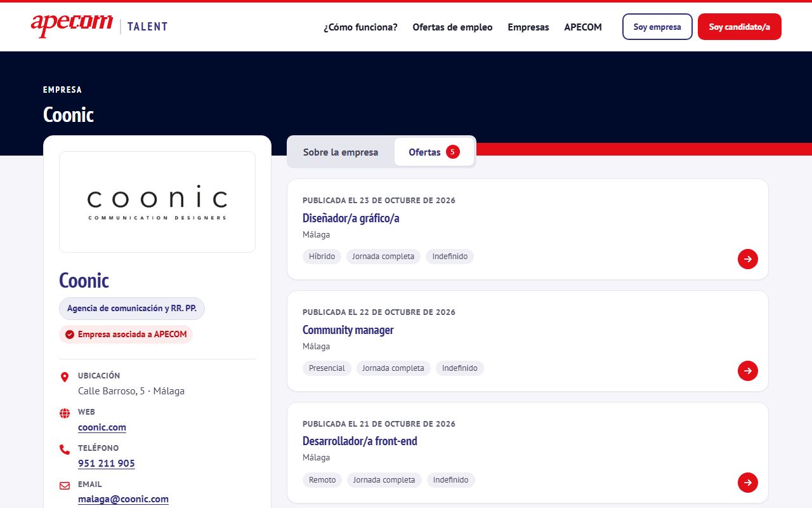Click the offers count badge 5
The image size is (812, 508).
point(452,152)
